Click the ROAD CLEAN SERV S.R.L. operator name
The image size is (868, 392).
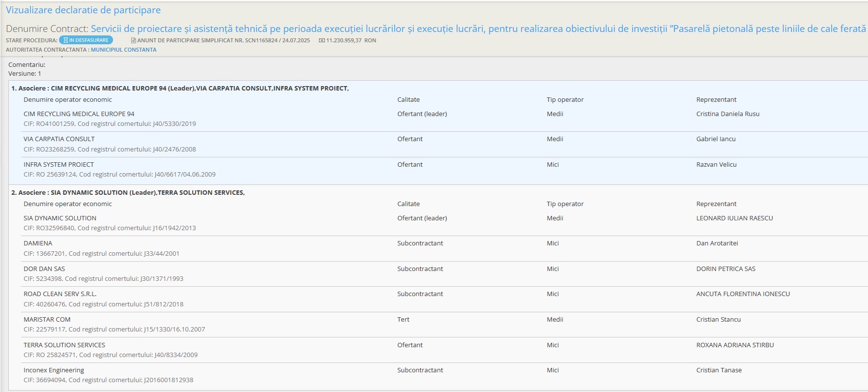click(60, 294)
